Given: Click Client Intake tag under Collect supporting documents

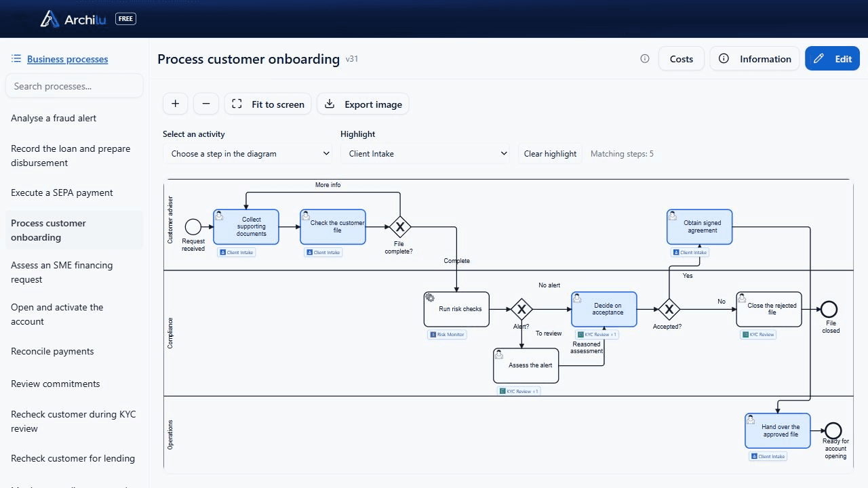Looking at the screenshot, I should pyautogui.click(x=237, y=253).
